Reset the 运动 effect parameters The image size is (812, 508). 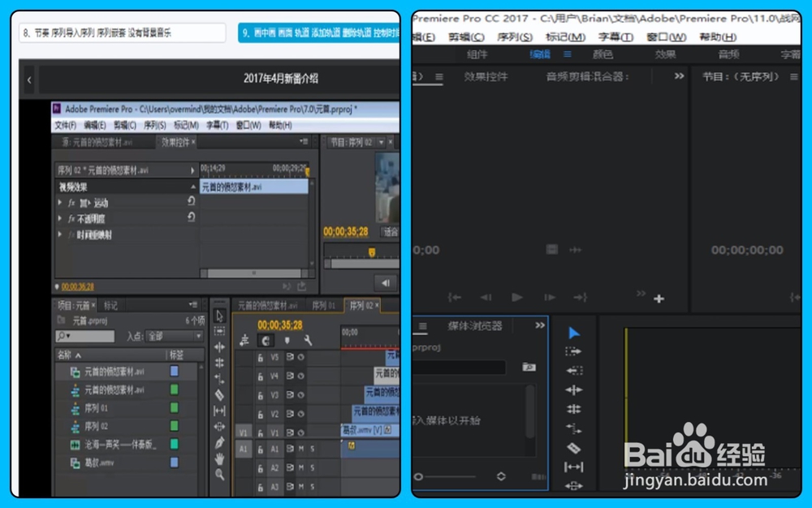(x=191, y=201)
